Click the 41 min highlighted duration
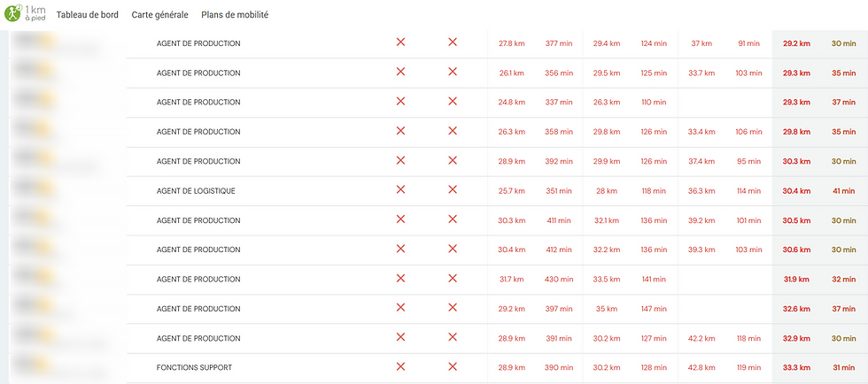This screenshot has width=868, height=384. (843, 191)
